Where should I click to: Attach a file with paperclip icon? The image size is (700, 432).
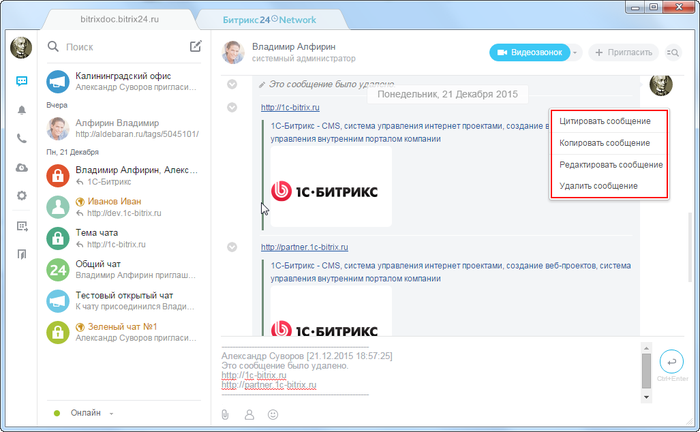tap(225, 415)
